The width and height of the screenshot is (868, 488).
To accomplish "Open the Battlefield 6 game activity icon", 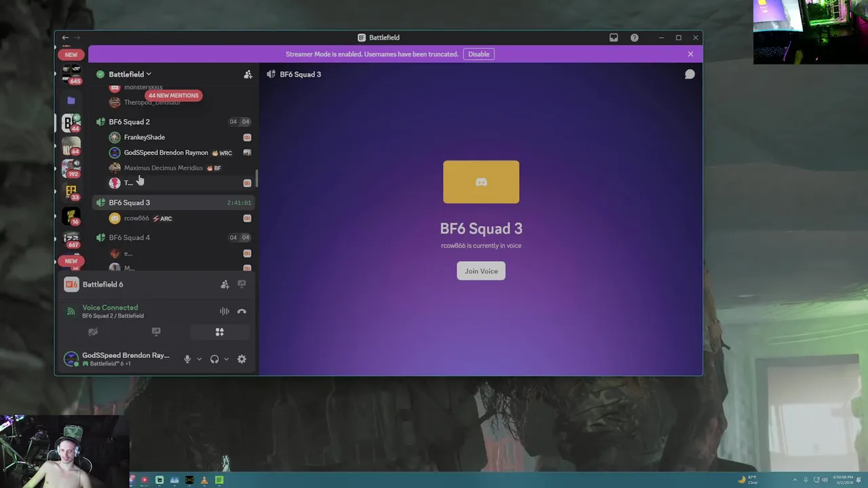I will [71, 285].
